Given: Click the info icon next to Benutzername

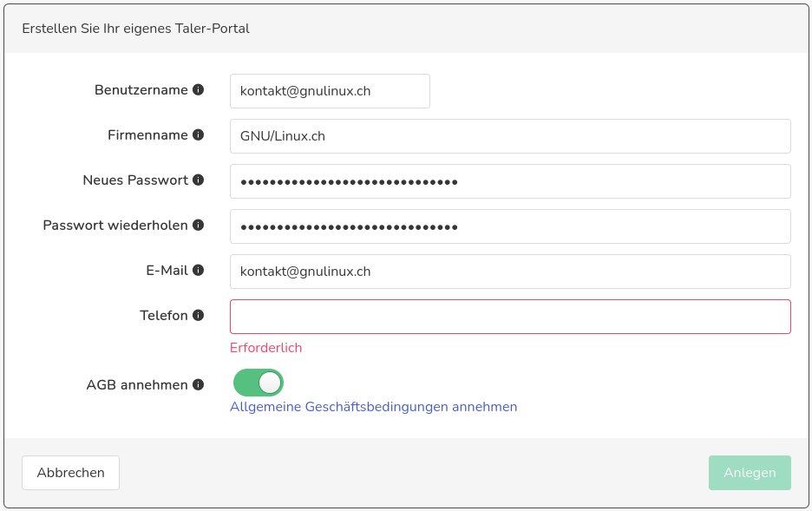Looking at the screenshot, I should (198, 90).
